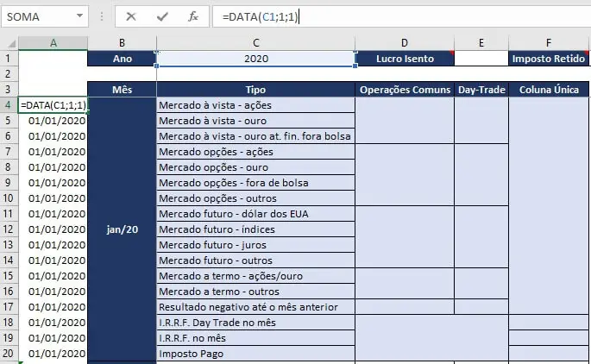Click the date in cell A17

53,307
